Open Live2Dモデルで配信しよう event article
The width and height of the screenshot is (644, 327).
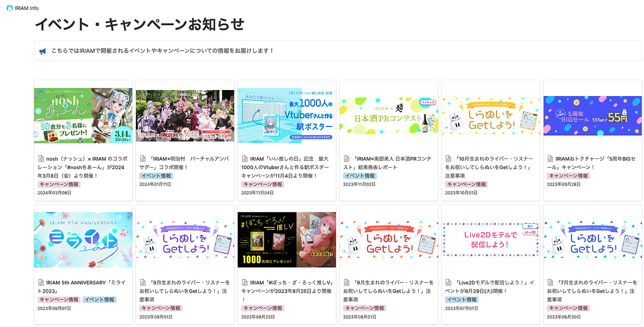[490, 287]
